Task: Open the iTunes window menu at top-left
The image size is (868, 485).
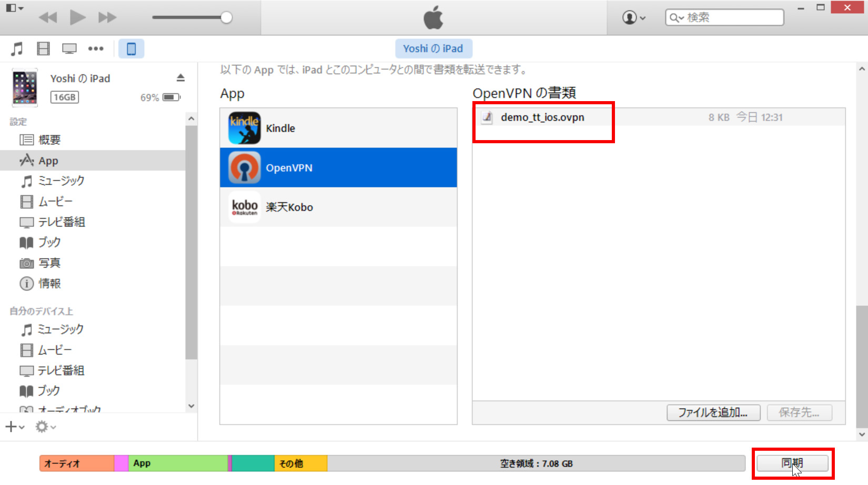Action: [14, 8]
